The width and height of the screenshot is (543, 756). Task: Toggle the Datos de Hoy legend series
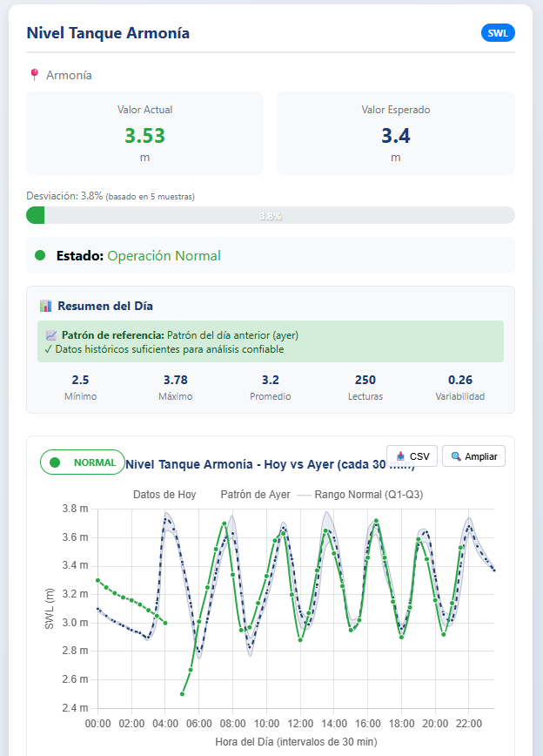164,494
